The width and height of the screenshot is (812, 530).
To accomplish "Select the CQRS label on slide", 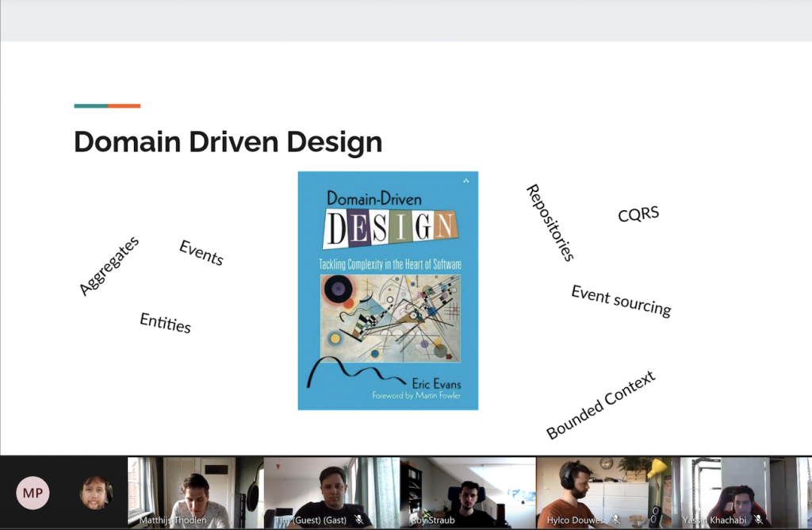I will click(638, 213).
